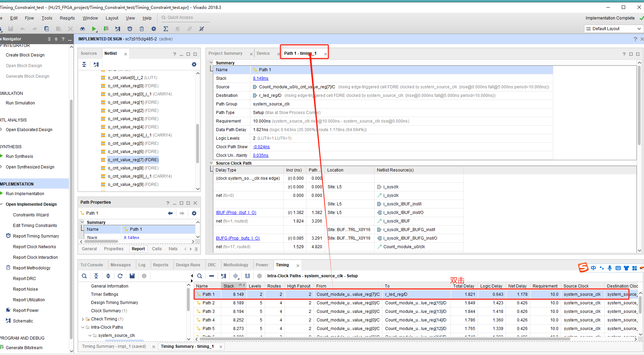The height and width of the screenshot is (355, 644).
Task: Collapse the Source Clock Path section
Action: point(211,163)
